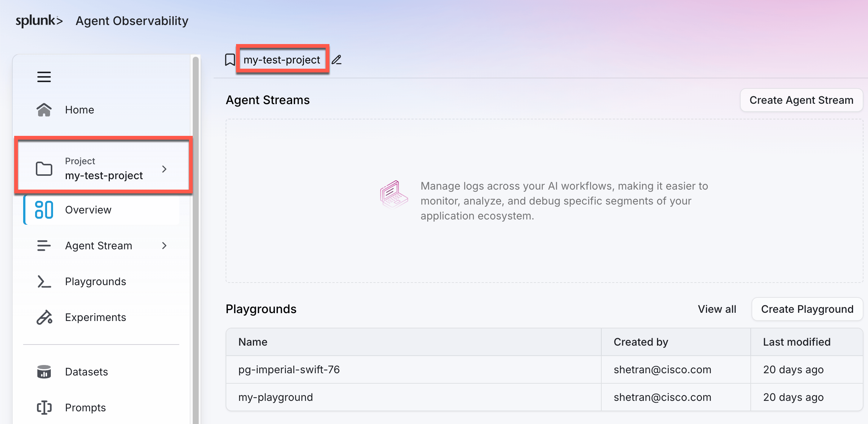
Task: Open Datasets from the sidebar
Action: (102, 372)
